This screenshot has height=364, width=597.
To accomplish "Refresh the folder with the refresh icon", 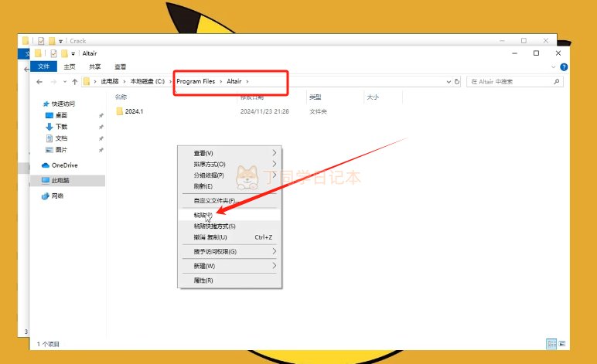I will coord(457,82).
